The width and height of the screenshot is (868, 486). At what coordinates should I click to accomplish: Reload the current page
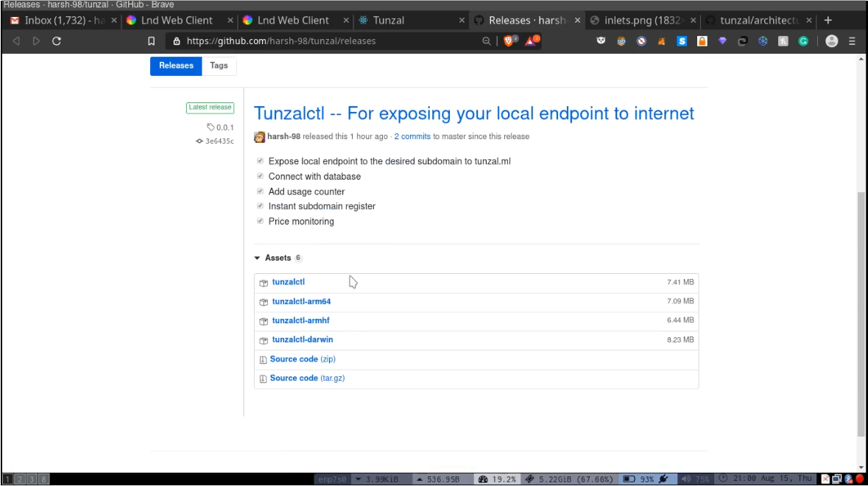pyautogui.click(x=57, y=41)
